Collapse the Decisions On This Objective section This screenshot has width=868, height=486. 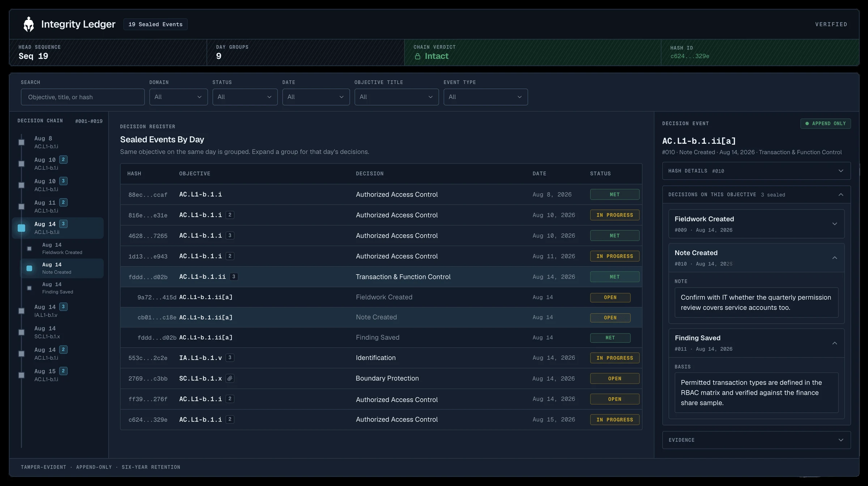756,195
